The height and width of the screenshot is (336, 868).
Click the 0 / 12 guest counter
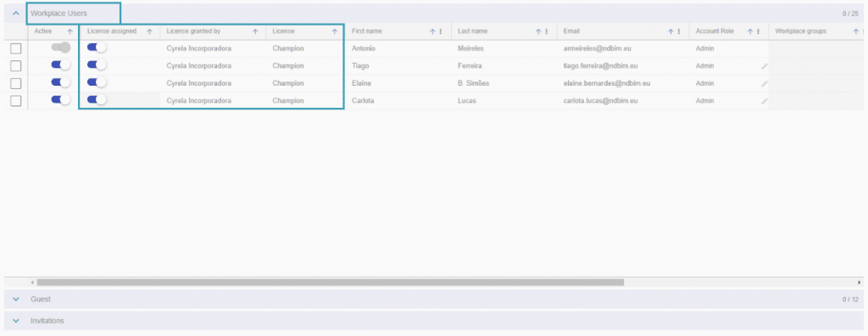coord(850,300)
